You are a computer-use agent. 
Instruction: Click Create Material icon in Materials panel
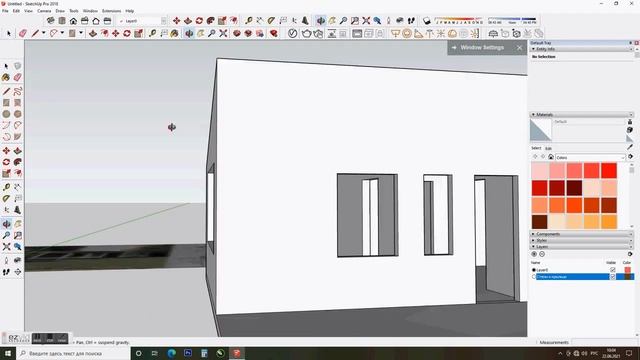(x=630, y=130)
